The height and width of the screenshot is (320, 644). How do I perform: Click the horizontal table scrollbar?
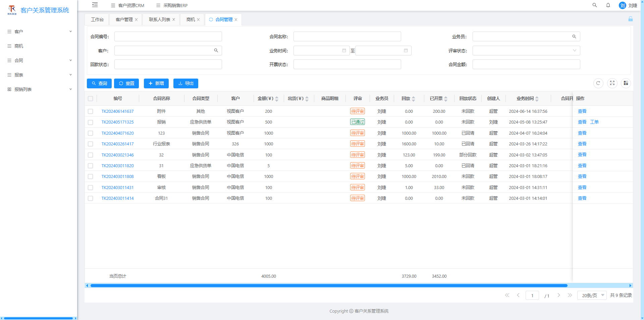tap(329, 286)
